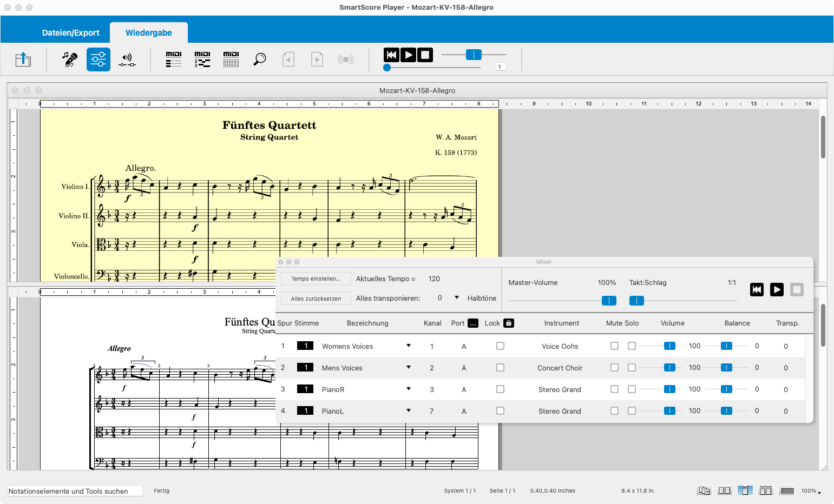Click the Alles zurücksetzen button
Image resolution: width=834 pixels, height=504 pixels.
[316, 299]
